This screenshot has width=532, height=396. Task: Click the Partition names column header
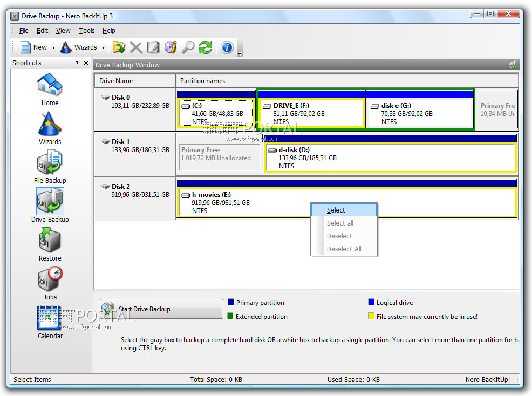pyautogui.click(x=347, y=81)
